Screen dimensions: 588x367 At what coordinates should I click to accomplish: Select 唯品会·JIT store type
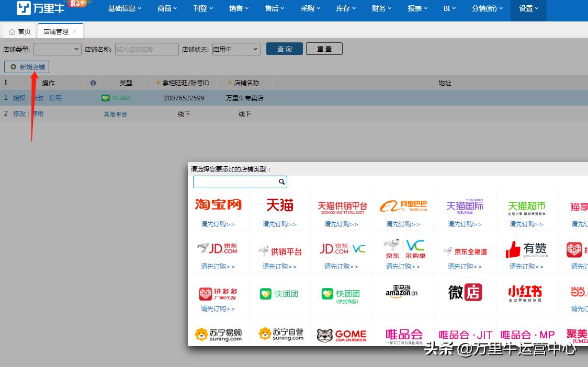(465, 335)
